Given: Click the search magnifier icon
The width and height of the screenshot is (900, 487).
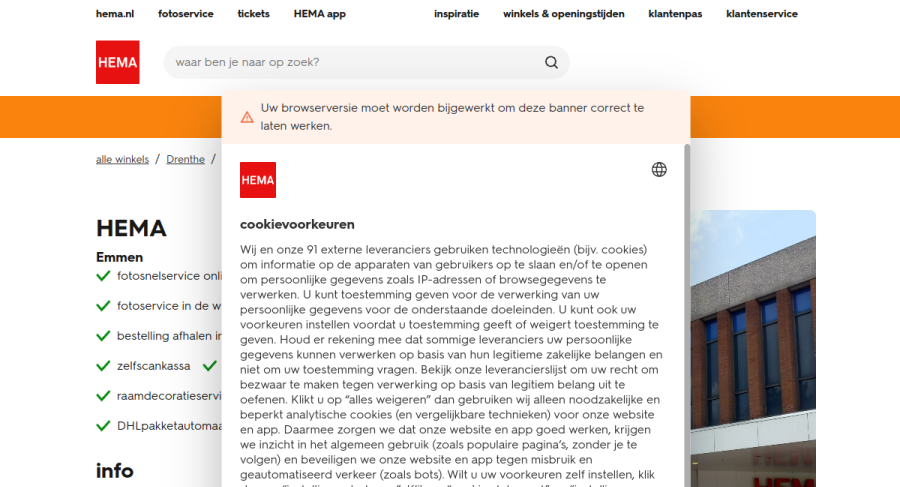Looking at the screenshot, I should click(551, 62).
